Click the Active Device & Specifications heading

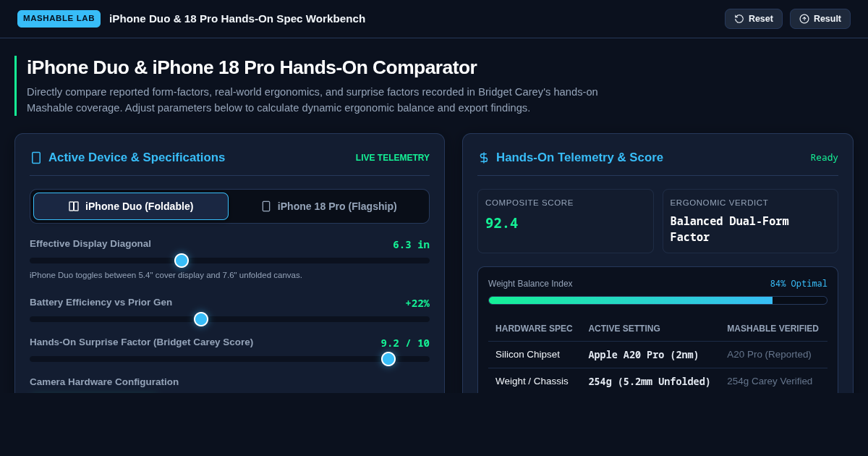coord(137,158)
